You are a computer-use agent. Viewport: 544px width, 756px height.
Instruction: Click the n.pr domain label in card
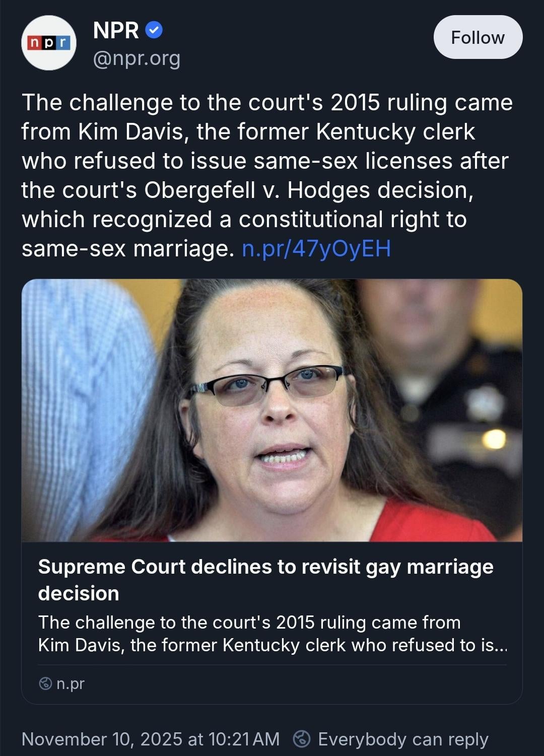[x=71, y=683]
